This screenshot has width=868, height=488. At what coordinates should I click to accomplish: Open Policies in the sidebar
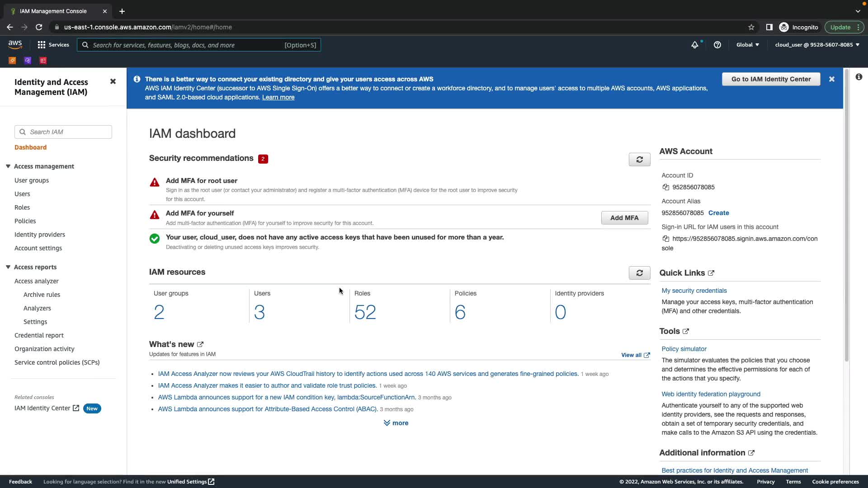25,221
